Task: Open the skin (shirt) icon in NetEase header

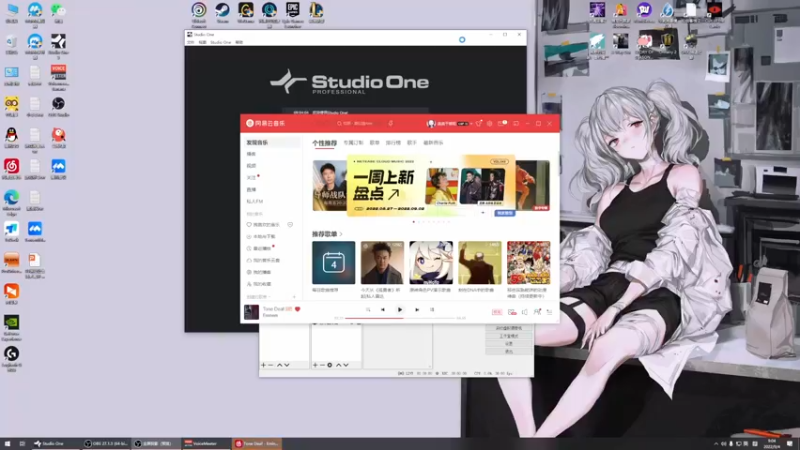Action: click(x=479, y=123)
